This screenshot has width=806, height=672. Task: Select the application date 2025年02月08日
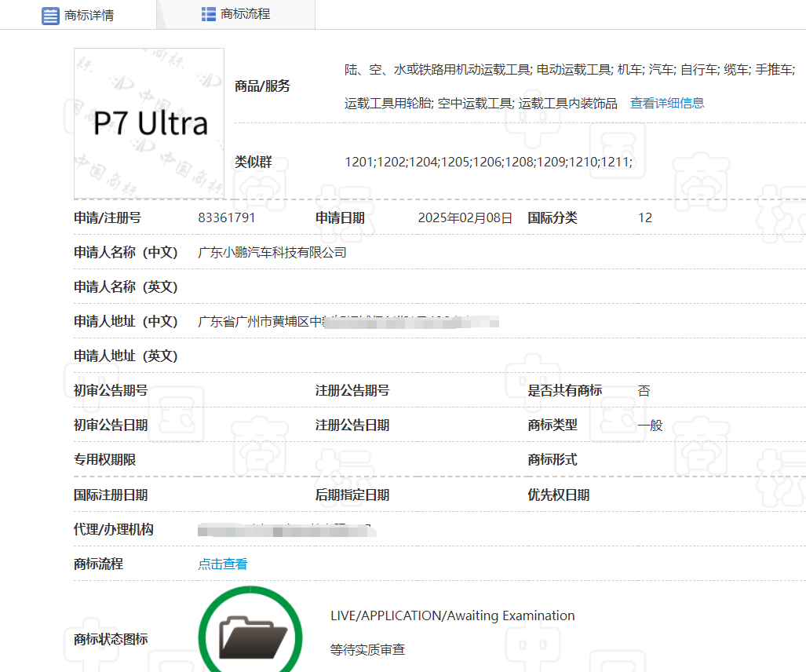pyautogui.click(x=465, y=218)
